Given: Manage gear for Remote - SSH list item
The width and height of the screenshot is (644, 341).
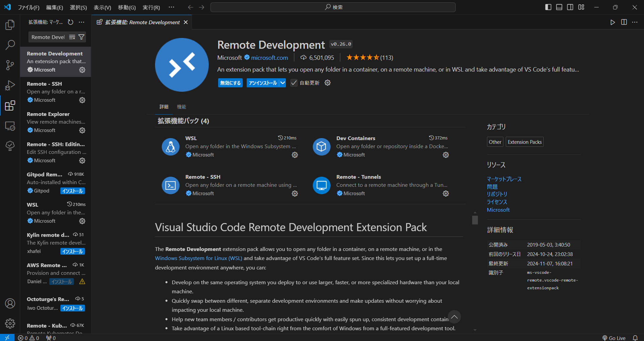Looking at the screenshot, I should click(82, 100).
